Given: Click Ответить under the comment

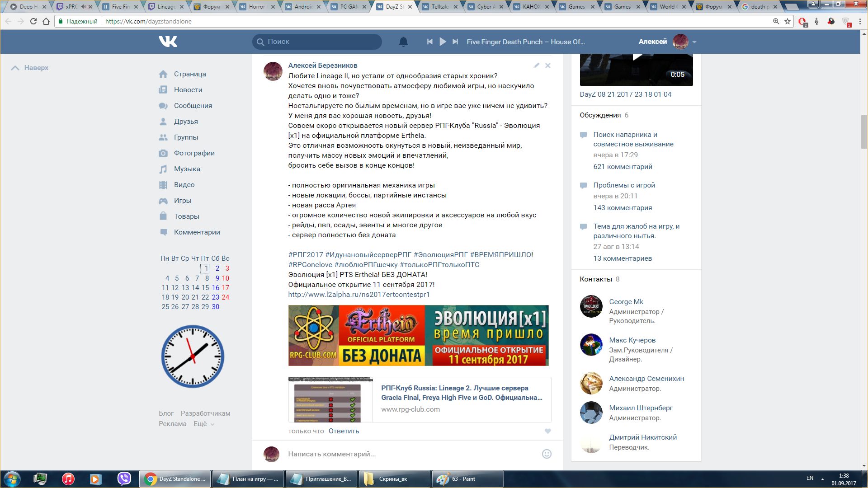Looking at the screenshot, I should tap(344, 431).
